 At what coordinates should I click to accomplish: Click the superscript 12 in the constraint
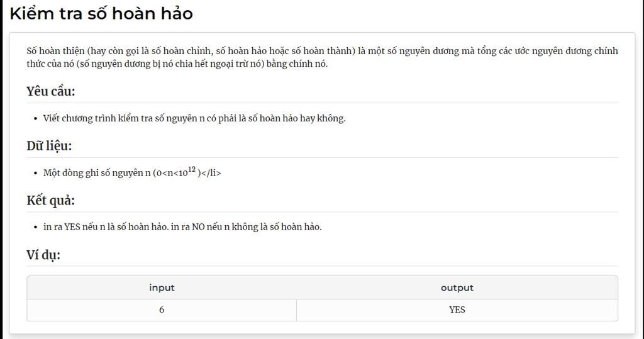192,169
